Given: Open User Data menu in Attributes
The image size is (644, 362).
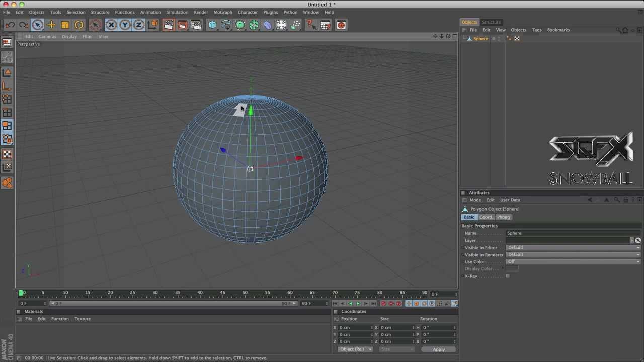Looking at the screenshot, I should pos(510,200).
